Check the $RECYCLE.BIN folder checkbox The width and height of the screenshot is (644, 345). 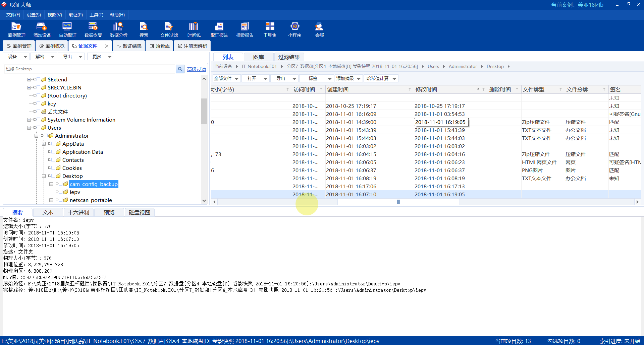click(x=38, y=87)
